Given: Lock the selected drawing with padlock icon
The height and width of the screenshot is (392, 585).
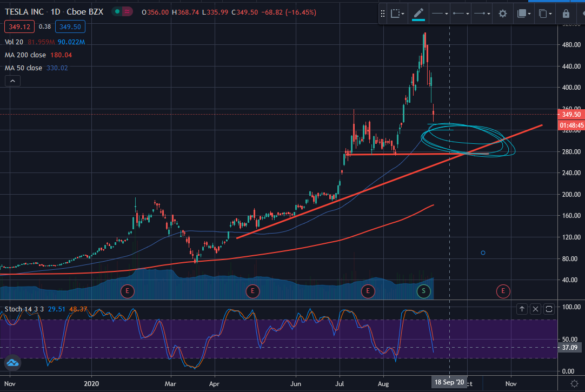Looking at the screenshot, I should click(x=566, y=14).
